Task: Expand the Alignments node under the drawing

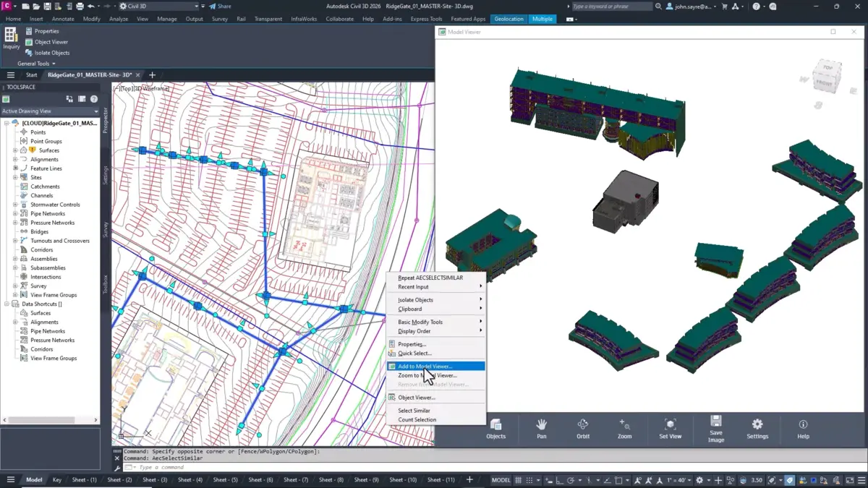Action: pos(15,159)
